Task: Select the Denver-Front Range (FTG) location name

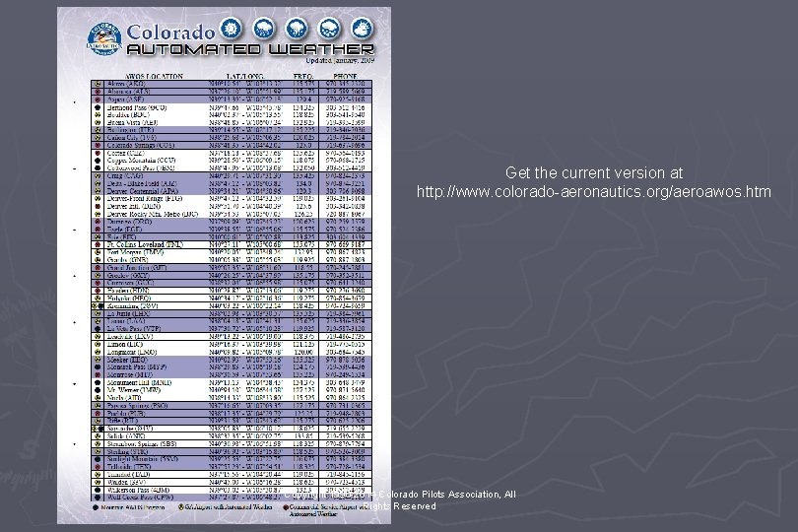Action: pyautogui.click(x=145, y=199)
